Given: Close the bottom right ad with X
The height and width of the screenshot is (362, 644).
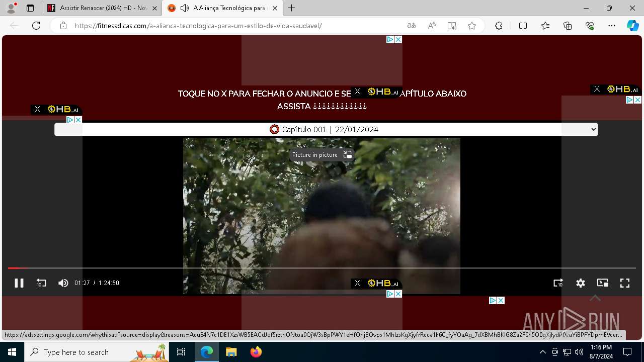Looking at the screenshot, I should coord(501,300).
